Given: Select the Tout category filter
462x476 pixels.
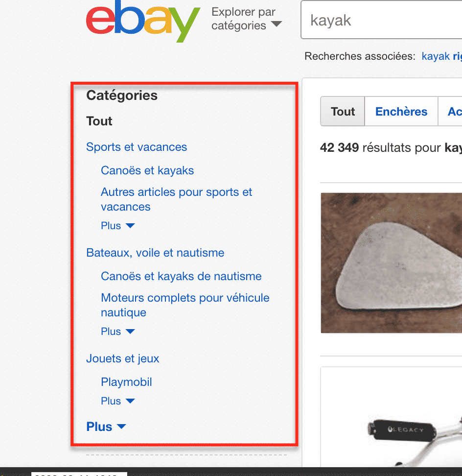Looking at the screenshot, I should click(x=99, y=121).
